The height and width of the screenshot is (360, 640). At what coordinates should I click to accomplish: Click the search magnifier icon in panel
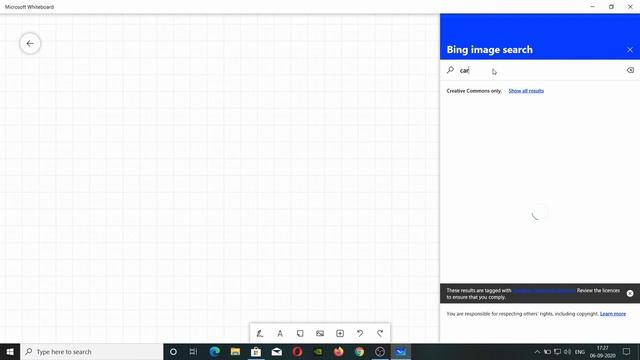(x=450, y=70)
